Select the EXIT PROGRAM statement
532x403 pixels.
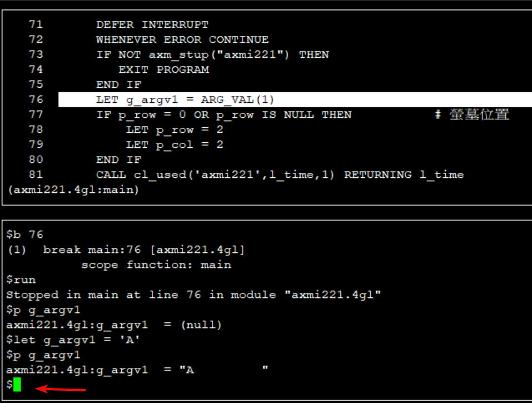(x=164, y=69)
